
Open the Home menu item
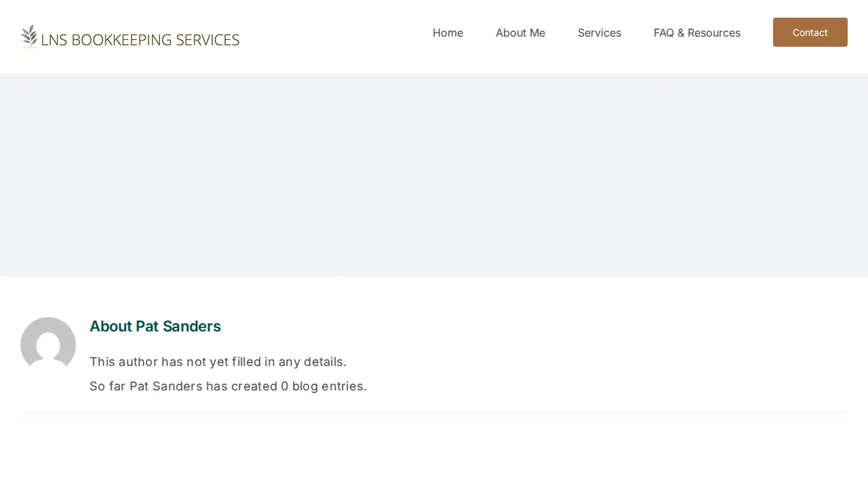[448, 33]
